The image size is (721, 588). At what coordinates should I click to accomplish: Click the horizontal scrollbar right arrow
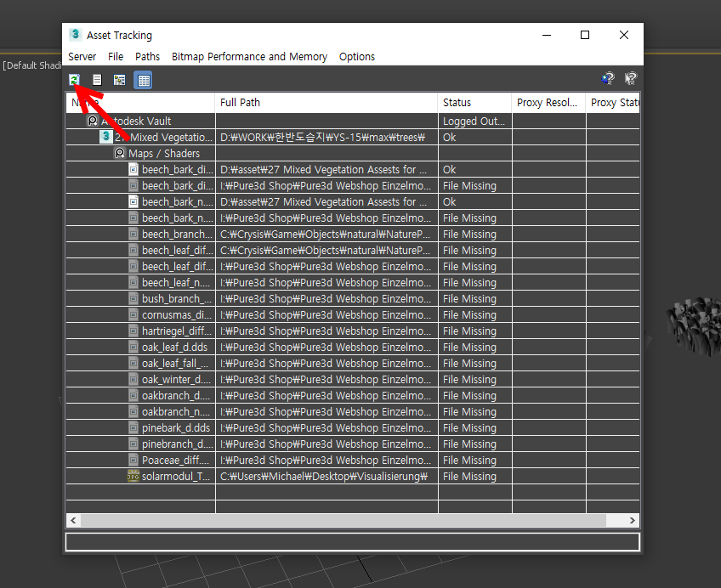tap(633, 521)
